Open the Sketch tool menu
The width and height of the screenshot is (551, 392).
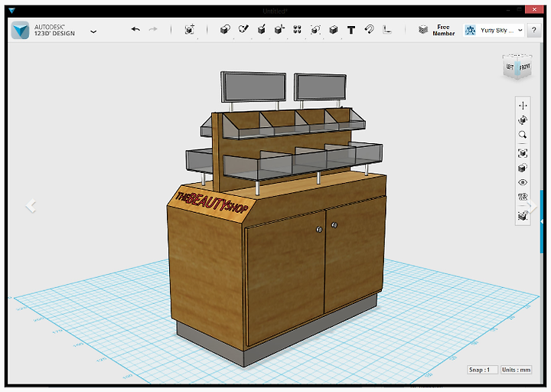pyautogui.click(x=243, y=30)
